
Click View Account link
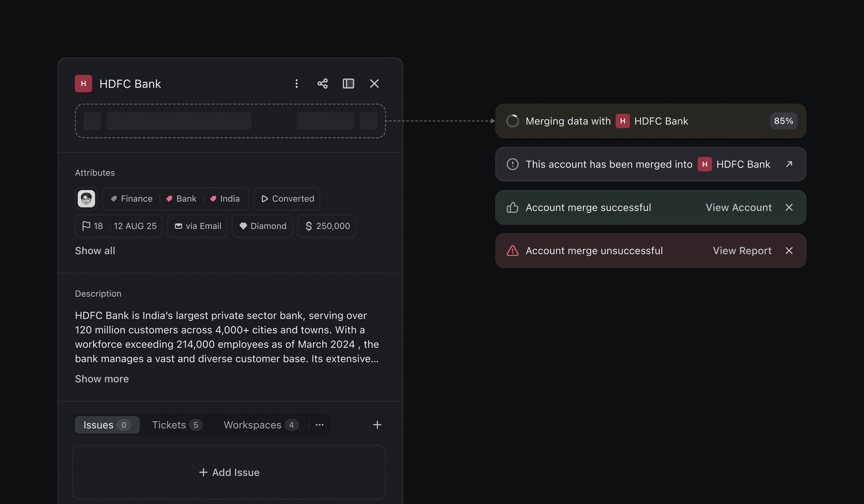pos(738,207)
